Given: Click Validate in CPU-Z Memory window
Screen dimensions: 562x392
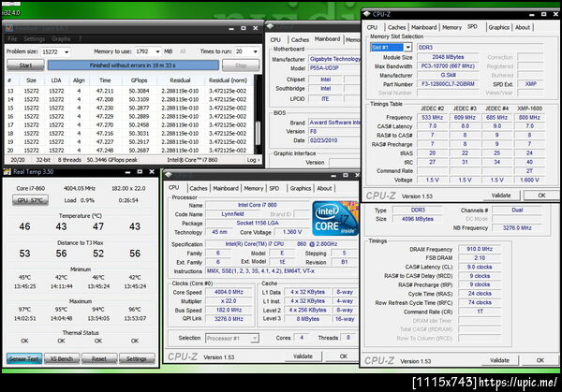Looking at the screenshot, I should [499, 360].
